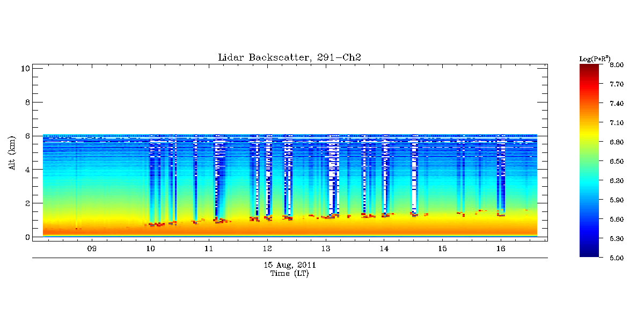
Task: Click the 13 hour tick label
Action: tap(326, 249)
